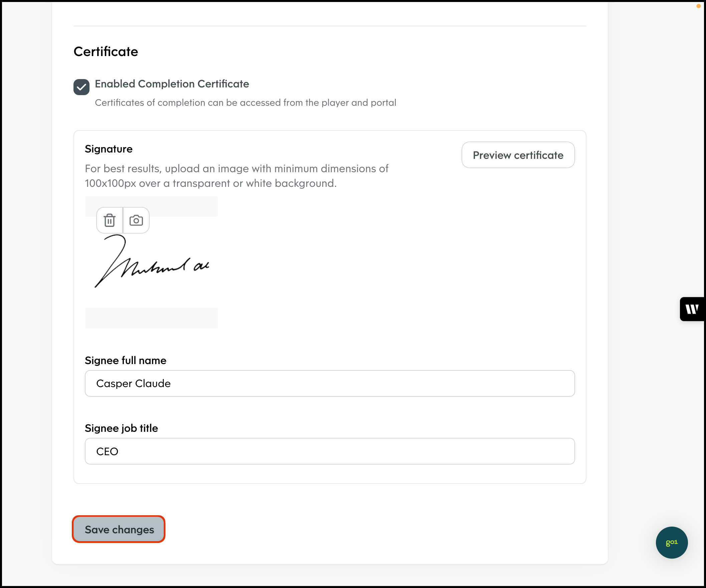Click the Signature section title
The height and width of the screenshot is (588, 706).
pyautogui.click(x=109, y=149)
